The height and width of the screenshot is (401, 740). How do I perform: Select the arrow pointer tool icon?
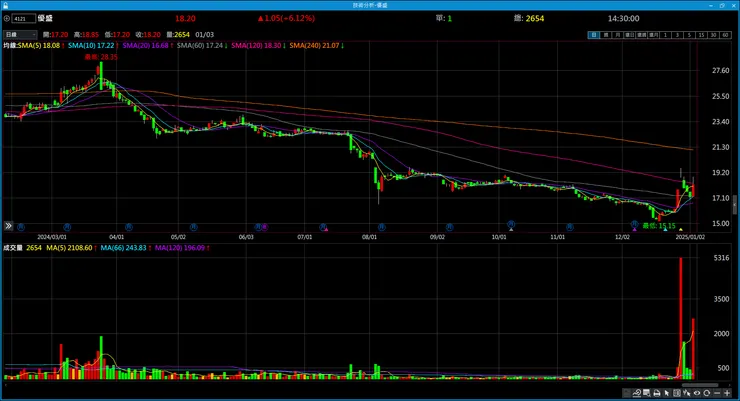667,393
